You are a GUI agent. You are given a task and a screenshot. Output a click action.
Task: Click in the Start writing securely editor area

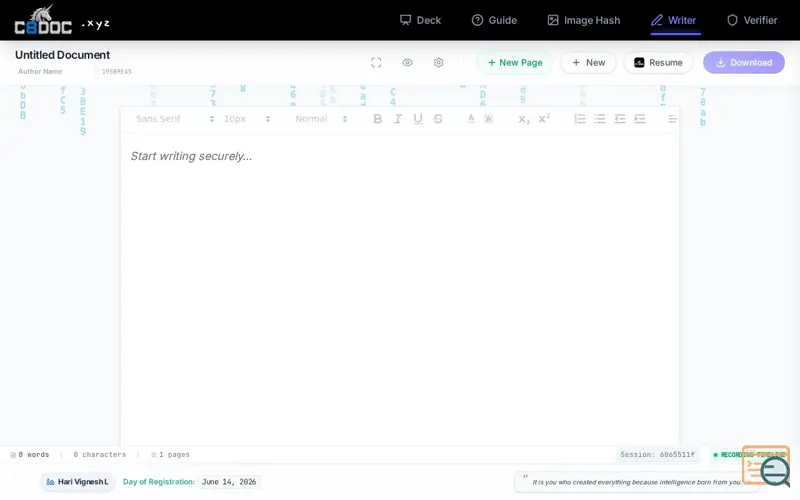400,288
